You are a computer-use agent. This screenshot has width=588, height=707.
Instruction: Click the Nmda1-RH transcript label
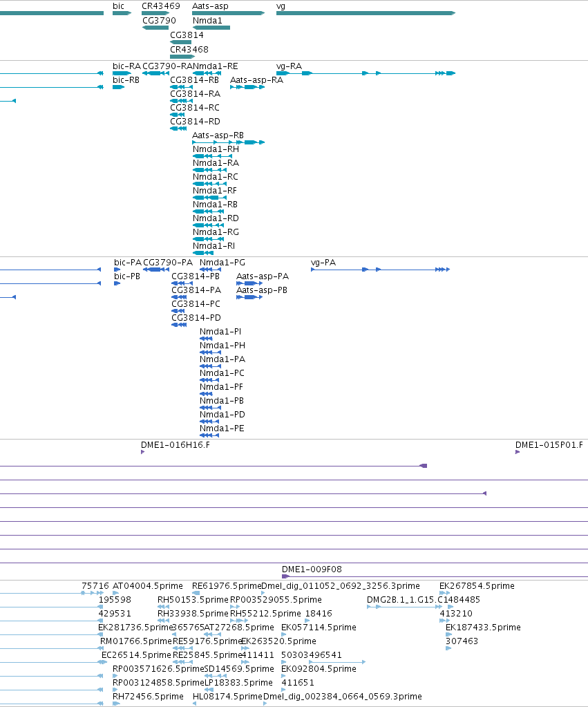(x=216, y=149)
